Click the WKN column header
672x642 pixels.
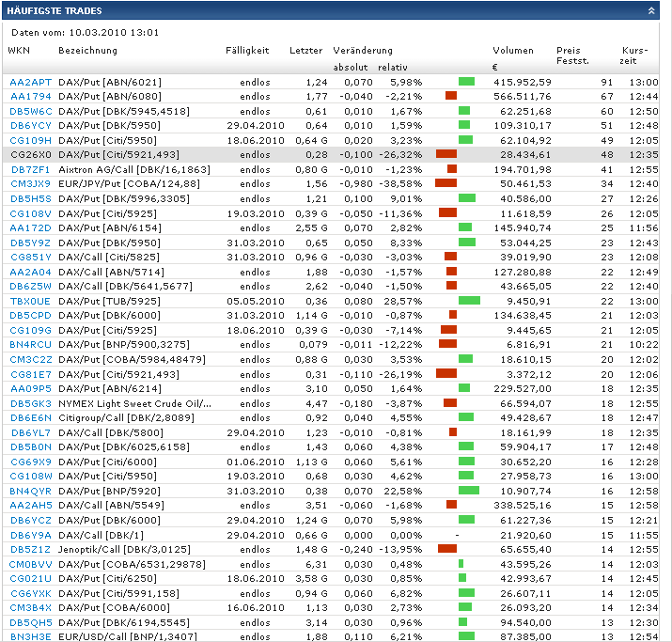tap(19, 51)
